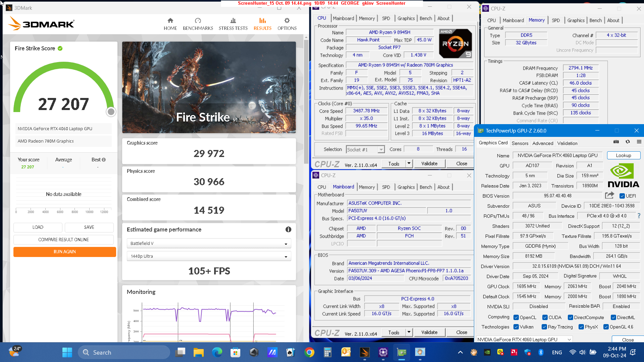Toggle the DirectCompute checkbox

click(570, 317)
